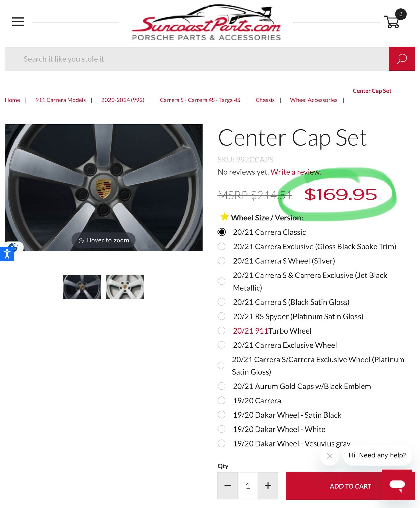420x508 pixels.
Task: Open the accessibility options widget
Action: (7, 254)
